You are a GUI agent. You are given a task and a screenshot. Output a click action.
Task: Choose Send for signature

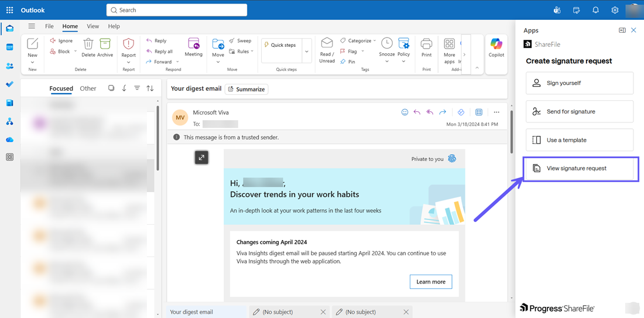(580, 111)
